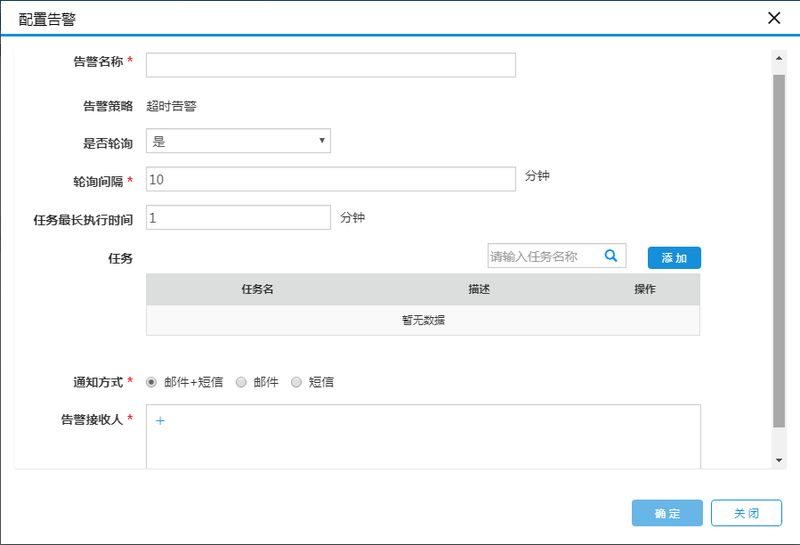Viewport: 800px width, 545px height.
Task: Select the 邮件 notification radio button
Action: (241, 382)
